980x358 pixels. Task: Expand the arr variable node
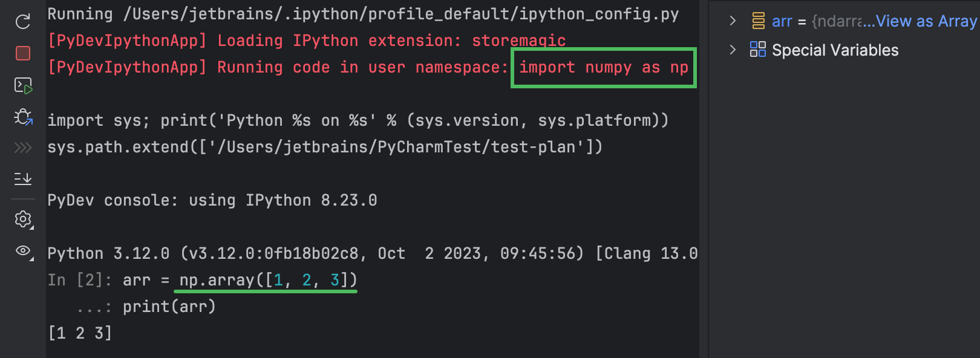tap(733, 21)
